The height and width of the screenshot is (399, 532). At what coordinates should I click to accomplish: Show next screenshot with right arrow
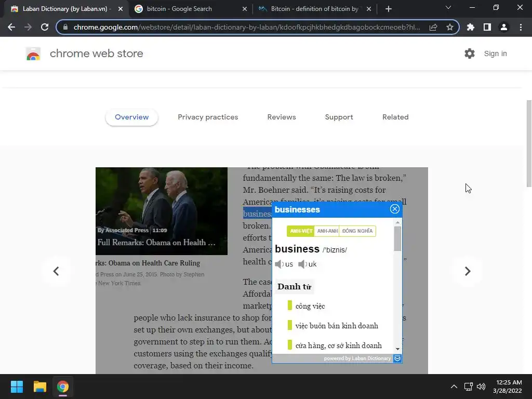(468, 271)
